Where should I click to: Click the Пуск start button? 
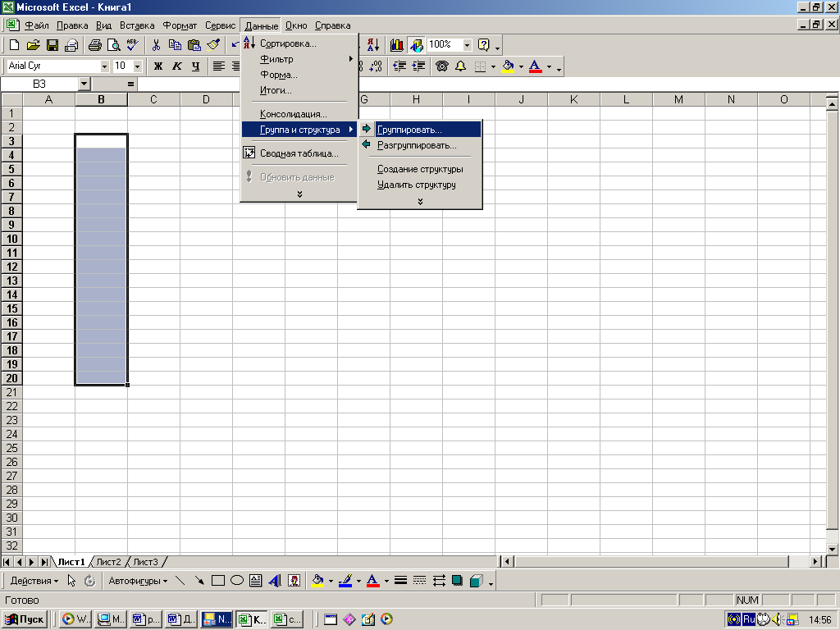tap(25, 619)
